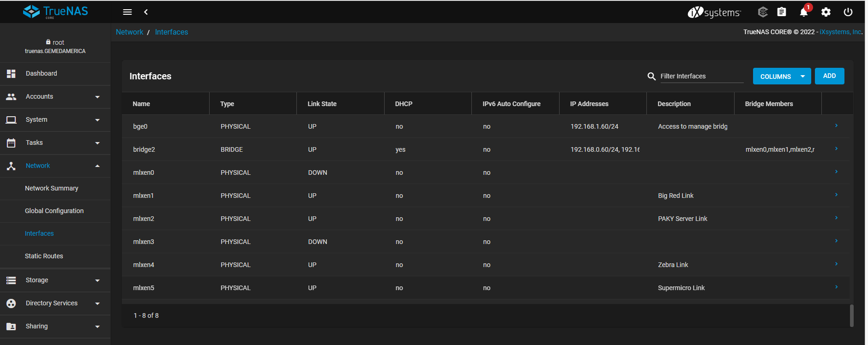Toggle the hamburger side menu
This screenshot has width=868, height=345.
[x=127, y=12]
